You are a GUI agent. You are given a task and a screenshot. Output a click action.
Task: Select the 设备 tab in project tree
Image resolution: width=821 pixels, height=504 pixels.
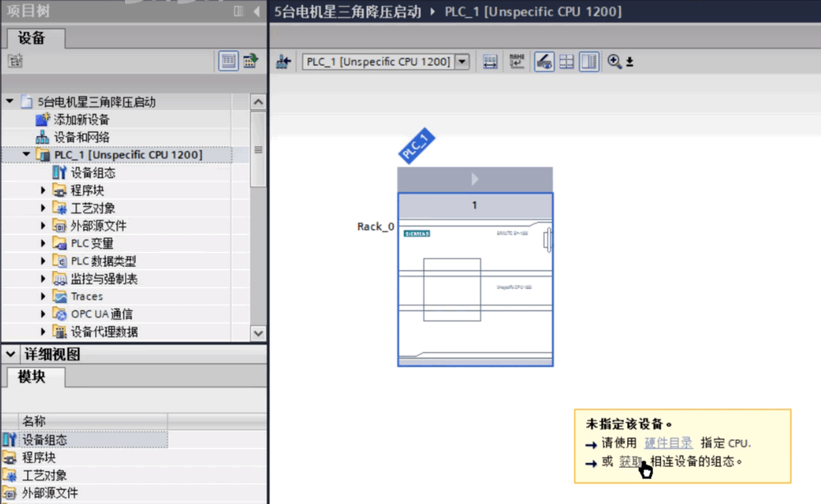[32, 39]
